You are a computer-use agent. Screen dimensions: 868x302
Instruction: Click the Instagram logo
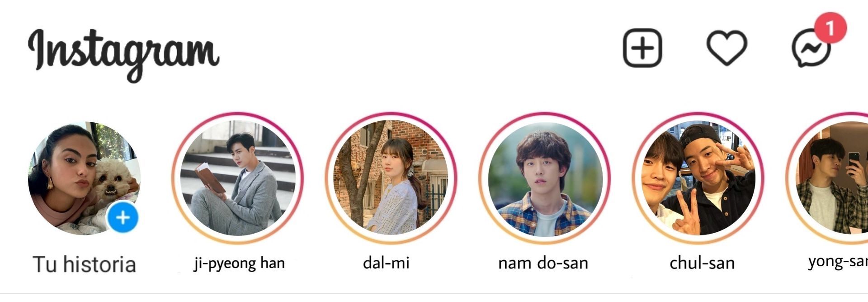coord(123,54)
